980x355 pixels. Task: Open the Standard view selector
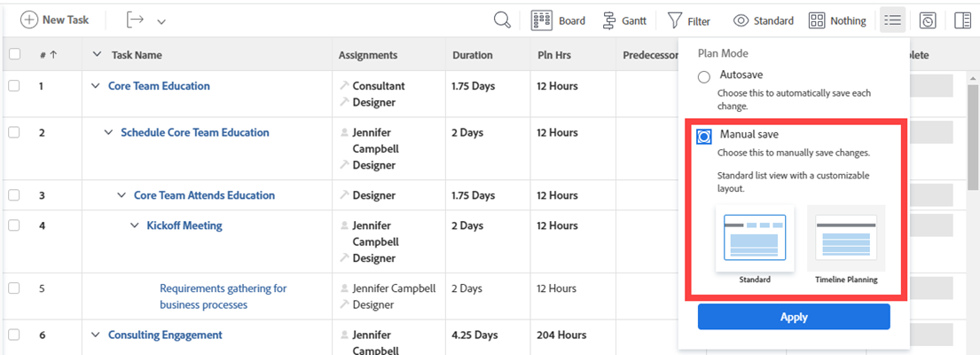[x=763, y=20]
